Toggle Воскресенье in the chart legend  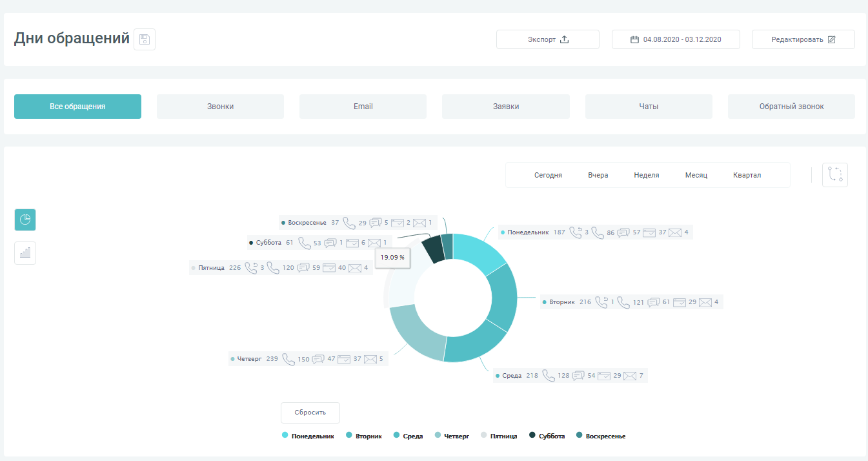[x=600, y=436]
